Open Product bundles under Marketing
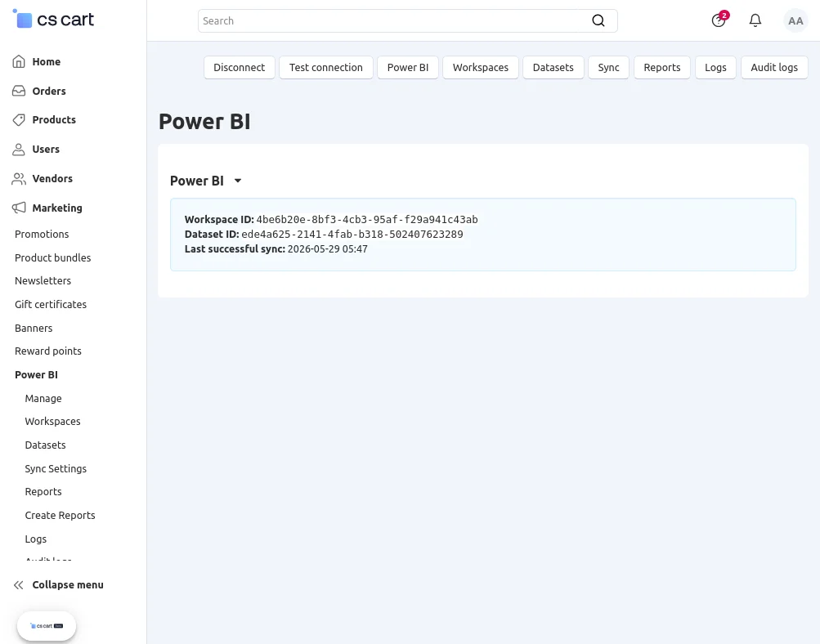Viewport: 820px width, 644px height. [53, 257]
